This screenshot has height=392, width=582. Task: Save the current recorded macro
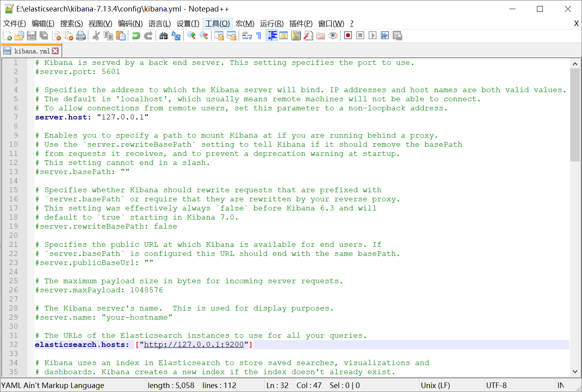[397, 36]
